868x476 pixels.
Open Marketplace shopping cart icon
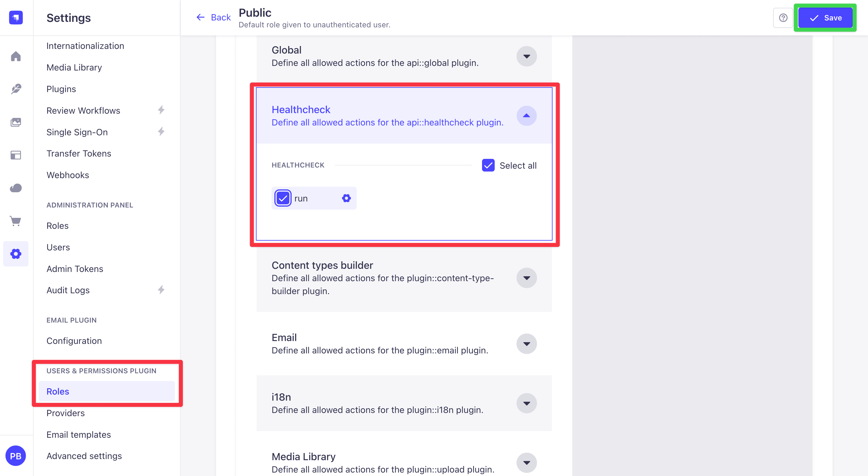click(16, 221)
